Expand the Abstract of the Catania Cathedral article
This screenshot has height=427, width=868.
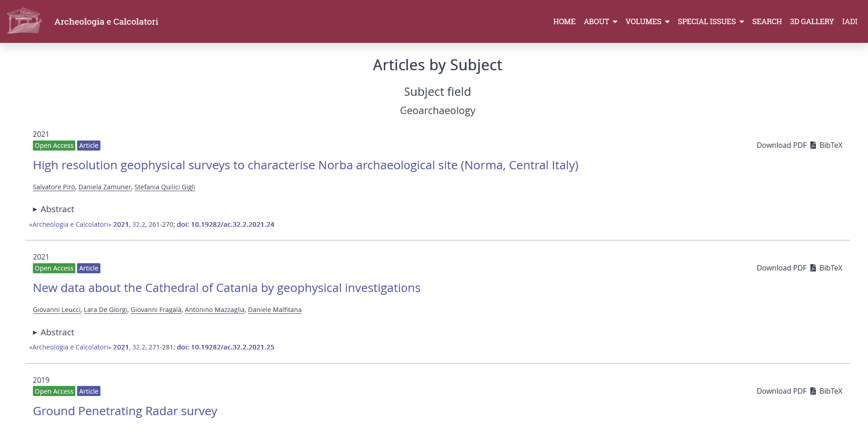(x=53, y=332)
